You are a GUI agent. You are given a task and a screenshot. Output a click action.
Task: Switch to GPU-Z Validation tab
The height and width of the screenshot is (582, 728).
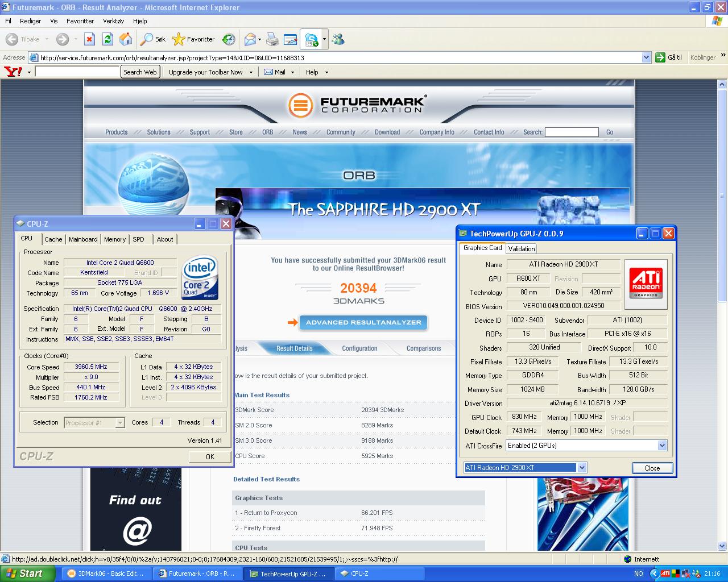click(x=522, y=248)
